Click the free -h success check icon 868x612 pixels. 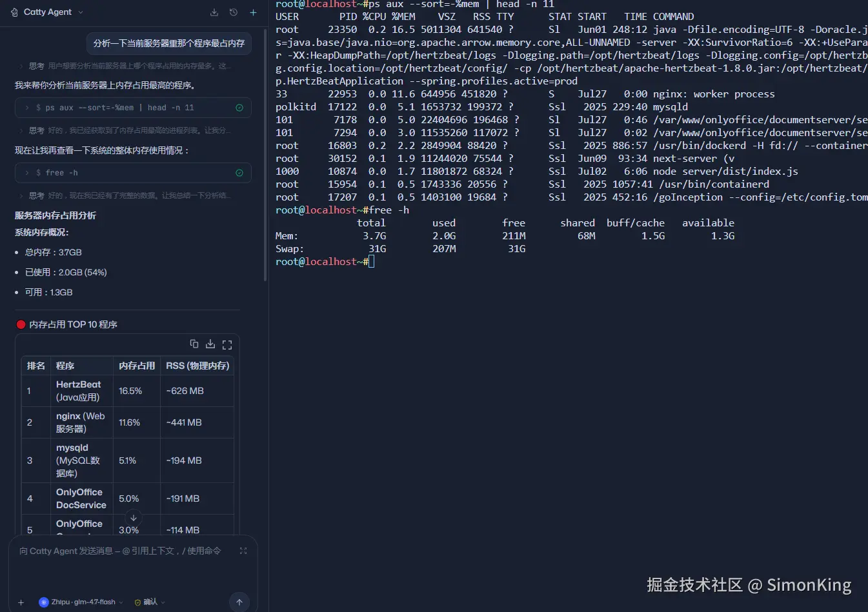pos(239,173)
